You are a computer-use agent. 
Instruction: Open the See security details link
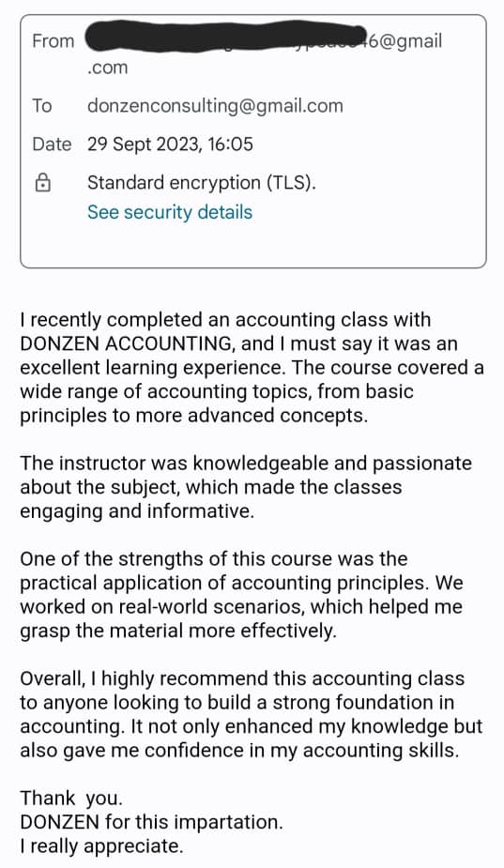click(170, 212)
